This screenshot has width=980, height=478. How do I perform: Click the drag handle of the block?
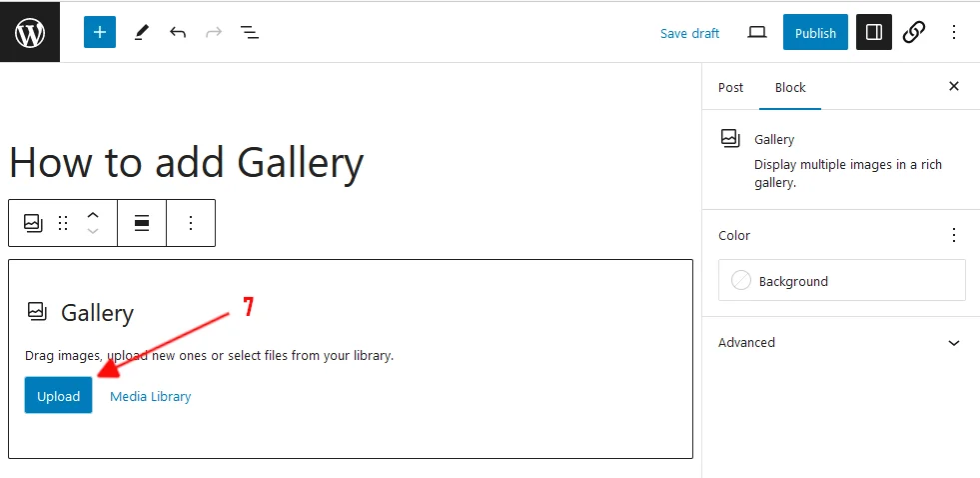[63, 223]
